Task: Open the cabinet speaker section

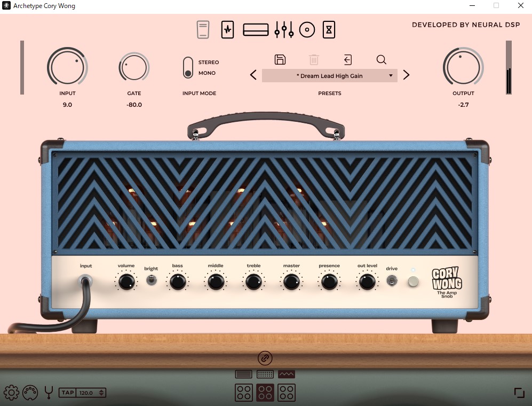Action: [x=307, y=29]
